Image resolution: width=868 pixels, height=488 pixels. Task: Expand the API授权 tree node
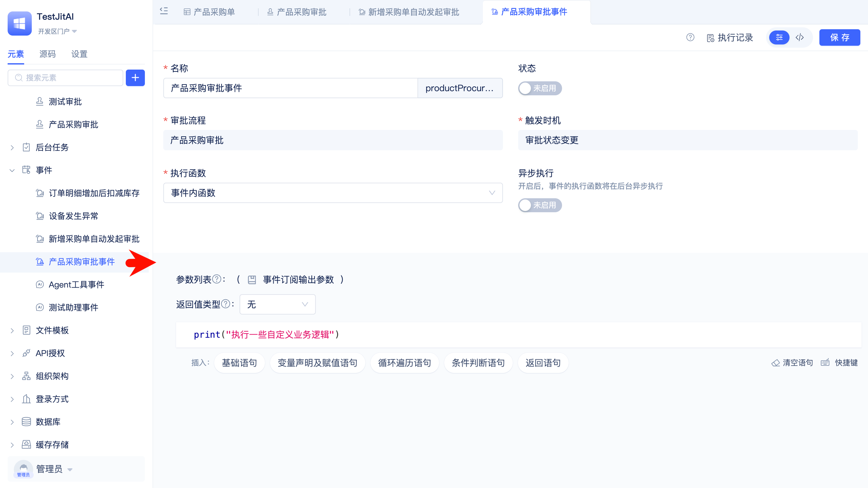click(x=12, y=354)
